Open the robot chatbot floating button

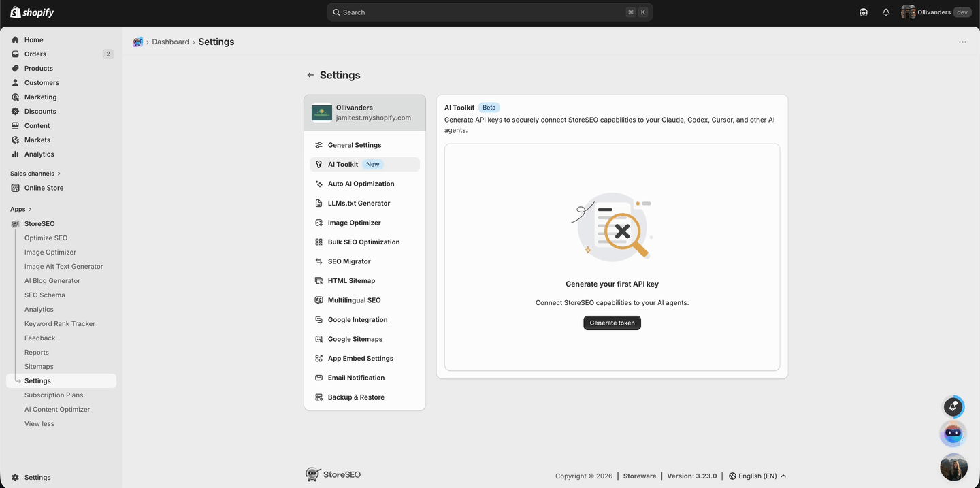coord(953,434)
